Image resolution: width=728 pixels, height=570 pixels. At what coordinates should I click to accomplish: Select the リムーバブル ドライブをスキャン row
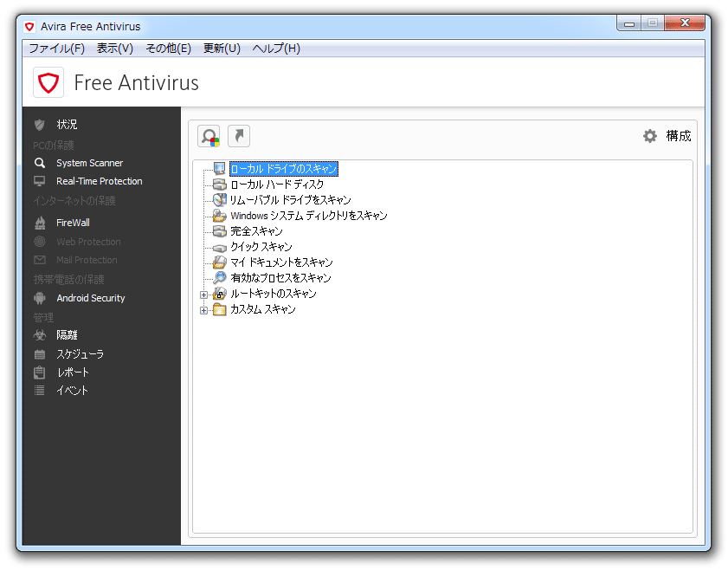tap(290, 200)
